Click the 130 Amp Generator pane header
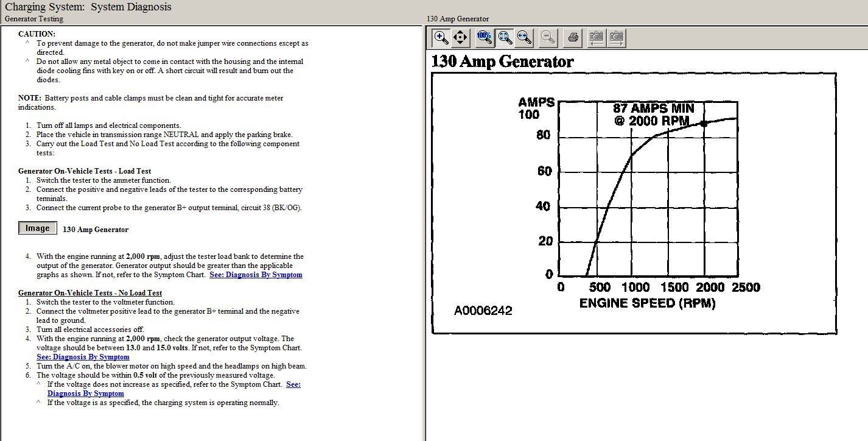The image size is (868, 441). point(458,19)
